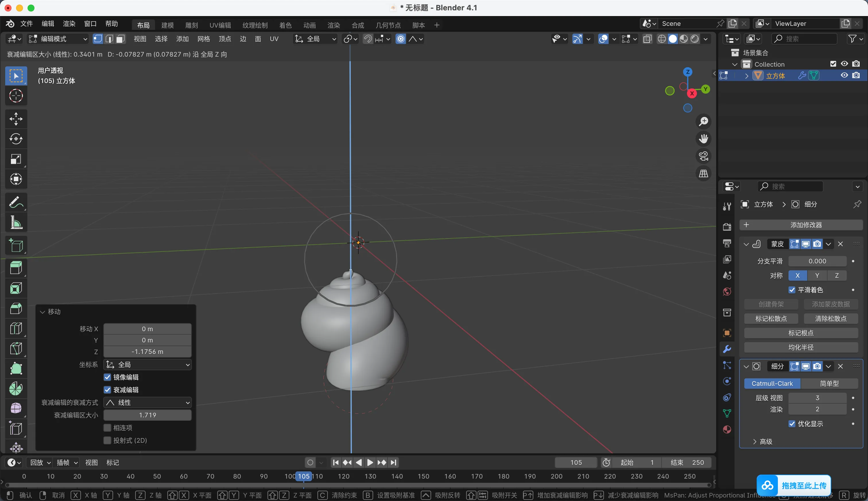Select the Move tool in toolbar
Image resolution: width=868 pixels, height=501 pixels.
(x=16, y=119)
